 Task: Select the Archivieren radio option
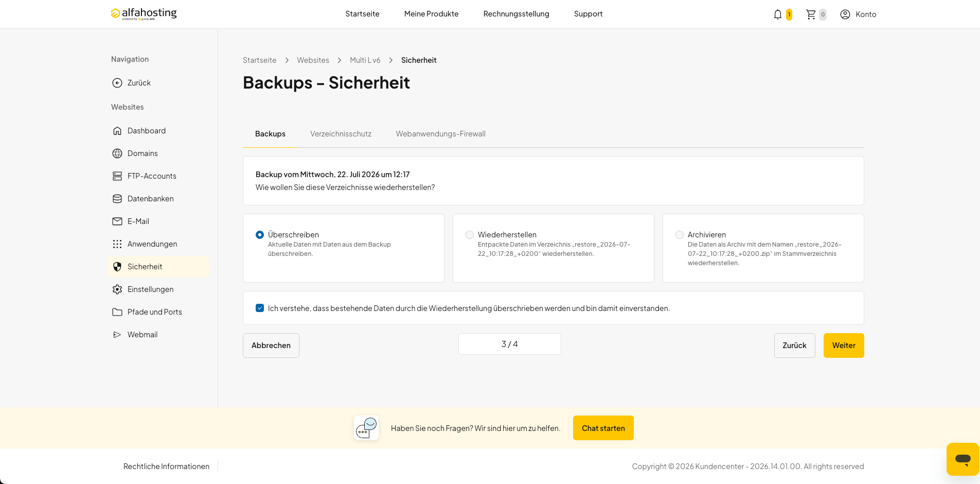coord(680,235)
